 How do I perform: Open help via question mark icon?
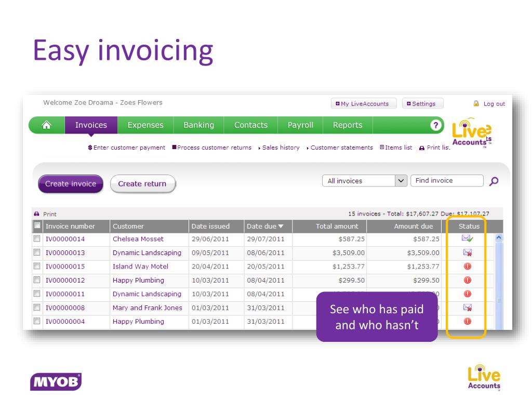436,125
